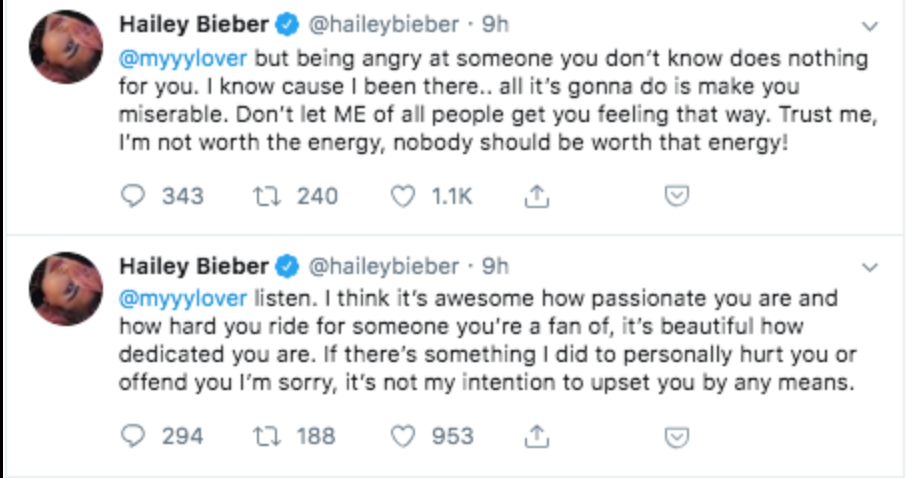Viewport: 906px width, 478px height.
Task: Share the first tweet about being angry
Action: pos(538,198)
